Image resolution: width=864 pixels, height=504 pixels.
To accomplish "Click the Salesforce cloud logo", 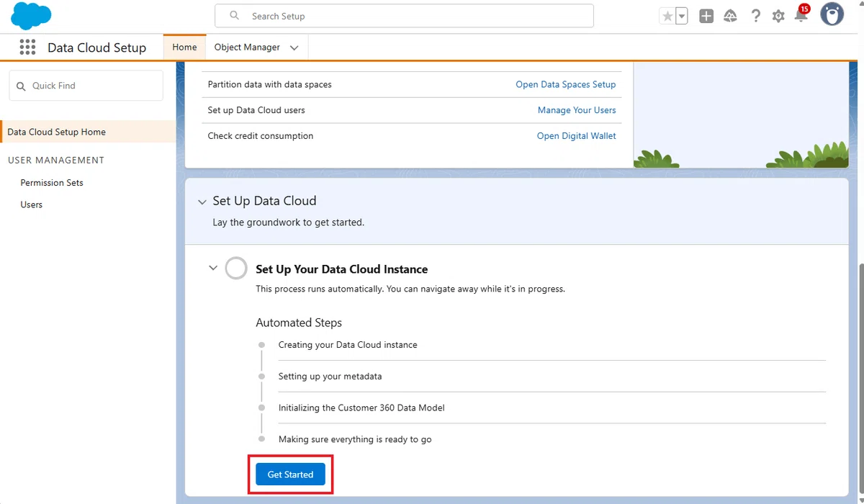I will click(x=31, y=16).
